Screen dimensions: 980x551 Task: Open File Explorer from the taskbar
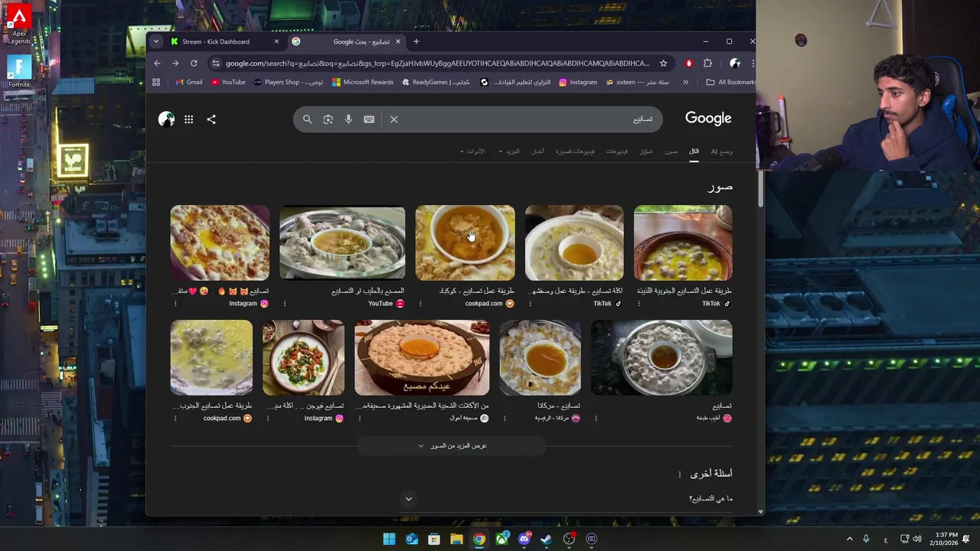[456, 539]
